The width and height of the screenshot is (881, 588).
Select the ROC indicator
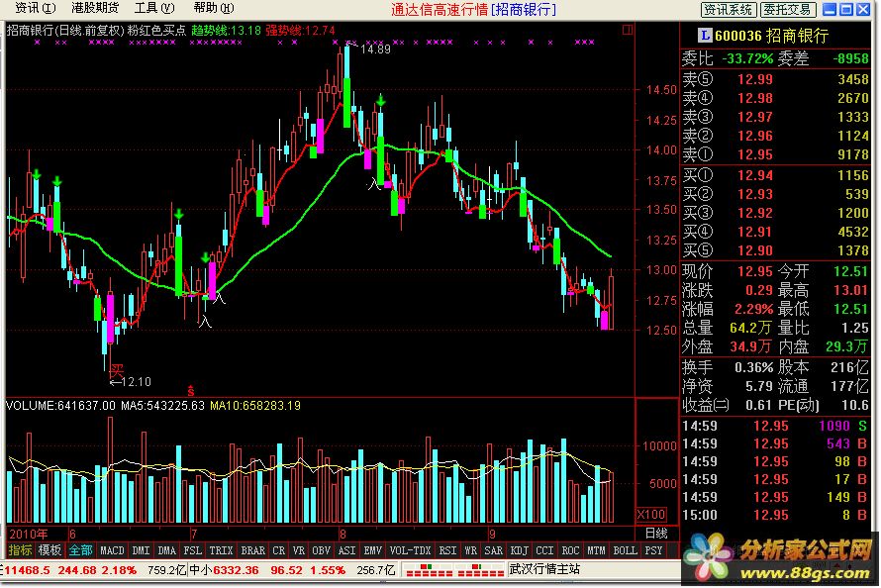(x=570, y=551)
